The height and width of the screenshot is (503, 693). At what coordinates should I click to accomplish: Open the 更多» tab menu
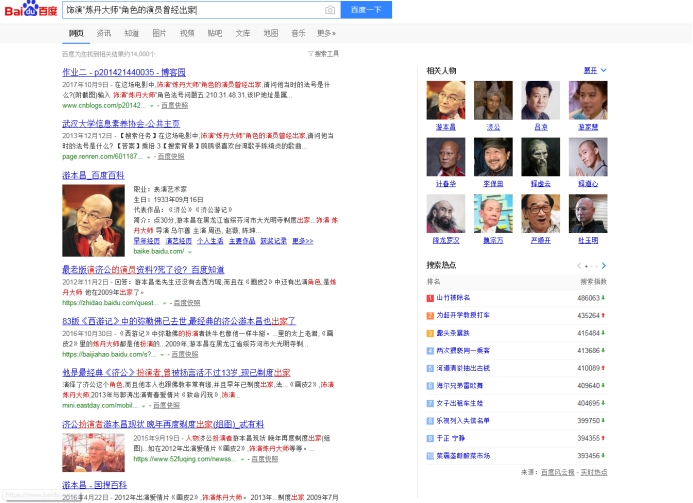[x=326, y=33]
